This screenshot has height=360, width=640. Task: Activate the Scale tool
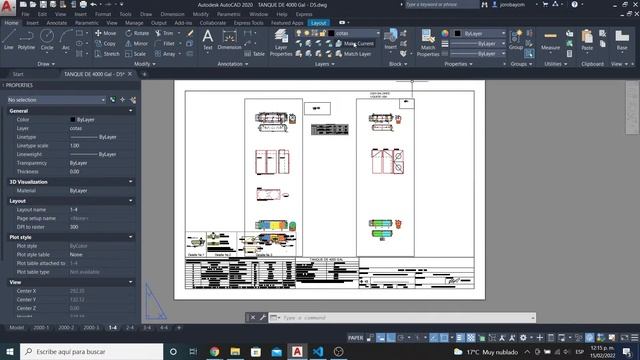click(x=136, y=53)
